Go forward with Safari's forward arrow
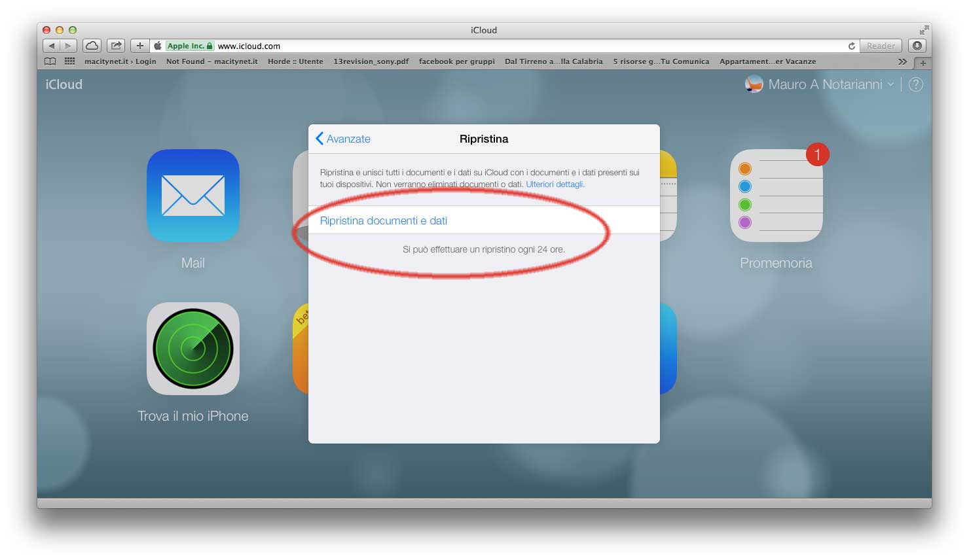 (69, 46)
